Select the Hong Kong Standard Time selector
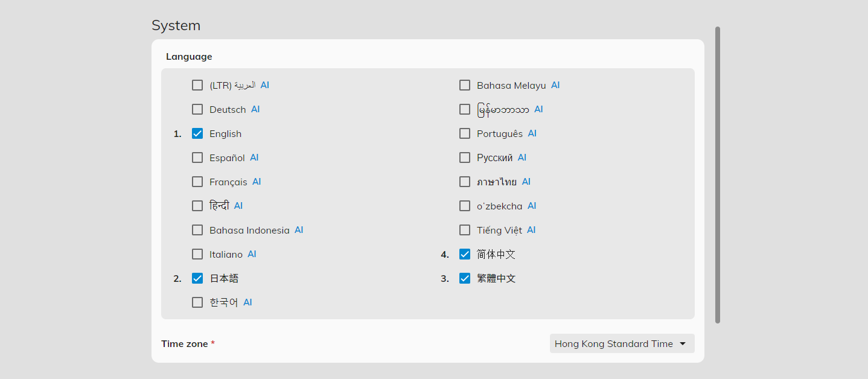868x379 pixels. (622, 343)
